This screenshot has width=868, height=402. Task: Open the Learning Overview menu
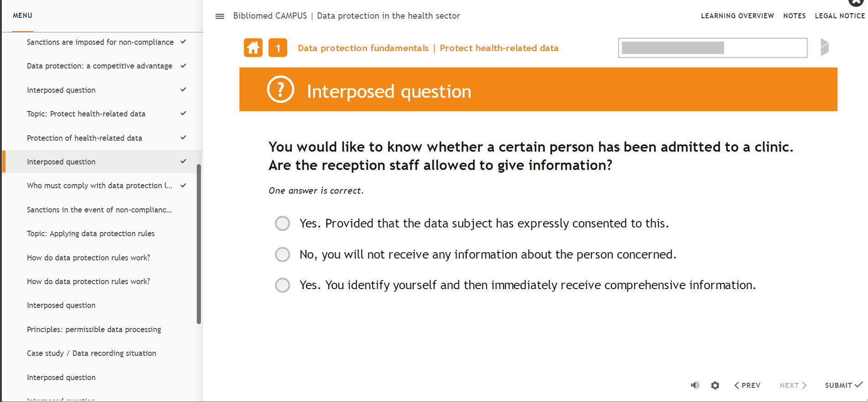pyautogui.click(x=737, y=16)
